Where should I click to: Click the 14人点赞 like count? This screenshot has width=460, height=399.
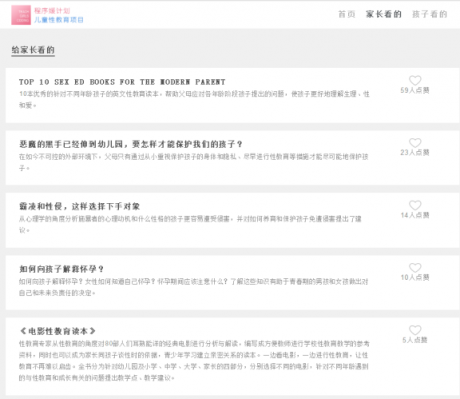pyautogui.click(x=415, y=215)
